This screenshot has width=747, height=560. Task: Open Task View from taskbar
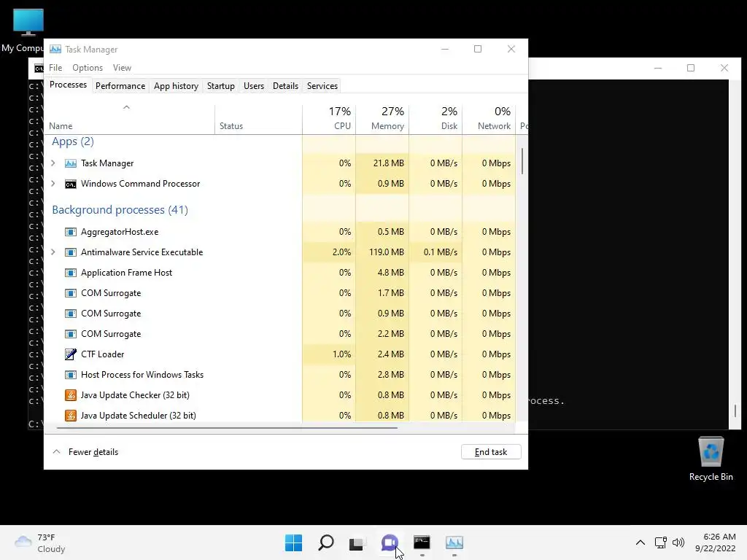click(x=356, y=542)
